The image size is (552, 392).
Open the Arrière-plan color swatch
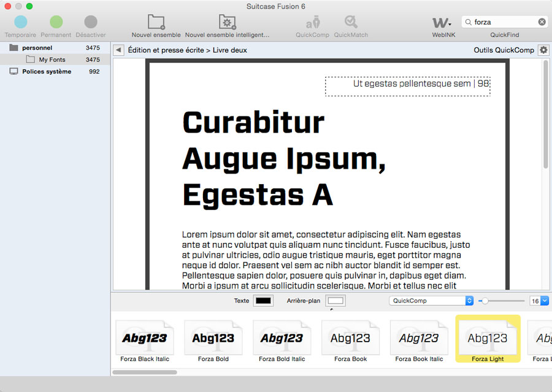point(335,301)
